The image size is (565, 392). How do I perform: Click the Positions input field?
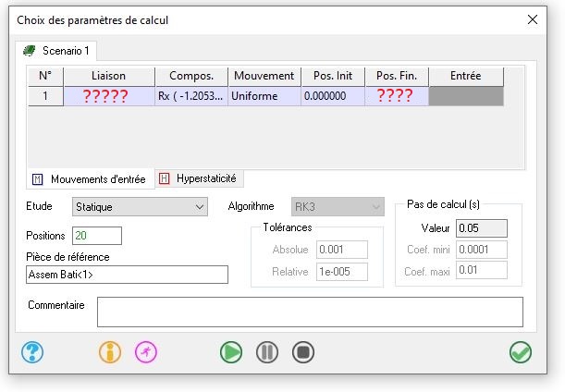(97, 236)
